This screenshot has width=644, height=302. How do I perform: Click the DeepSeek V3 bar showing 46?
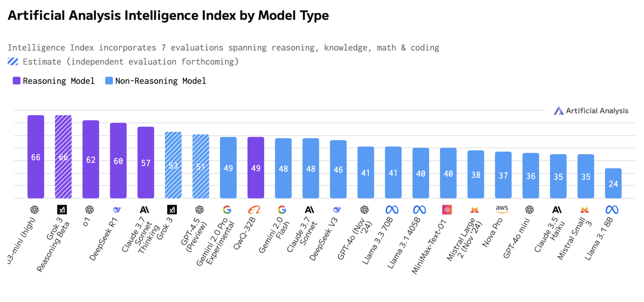[x=338, y=169]
